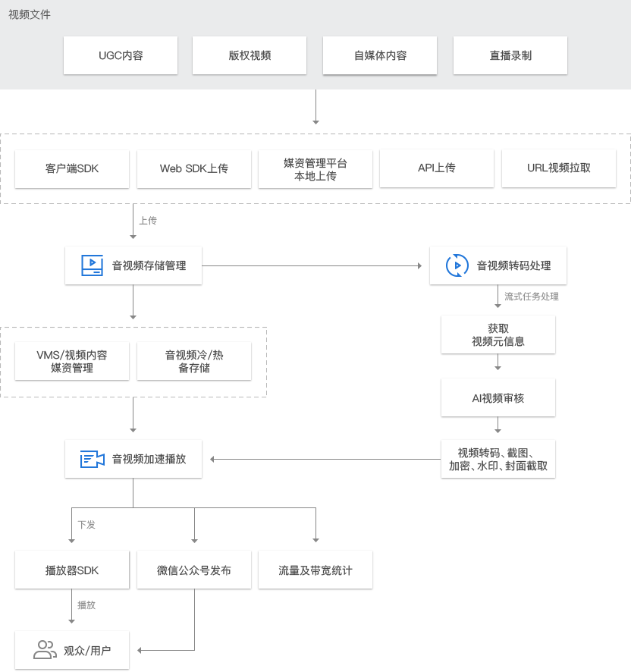
Task: Select the 版权视频 box
Action: coord(250,55)
